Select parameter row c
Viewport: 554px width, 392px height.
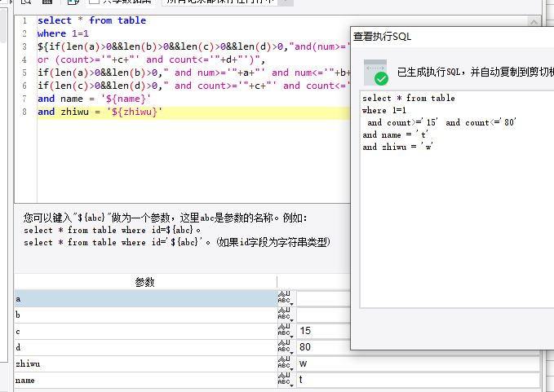146,331
